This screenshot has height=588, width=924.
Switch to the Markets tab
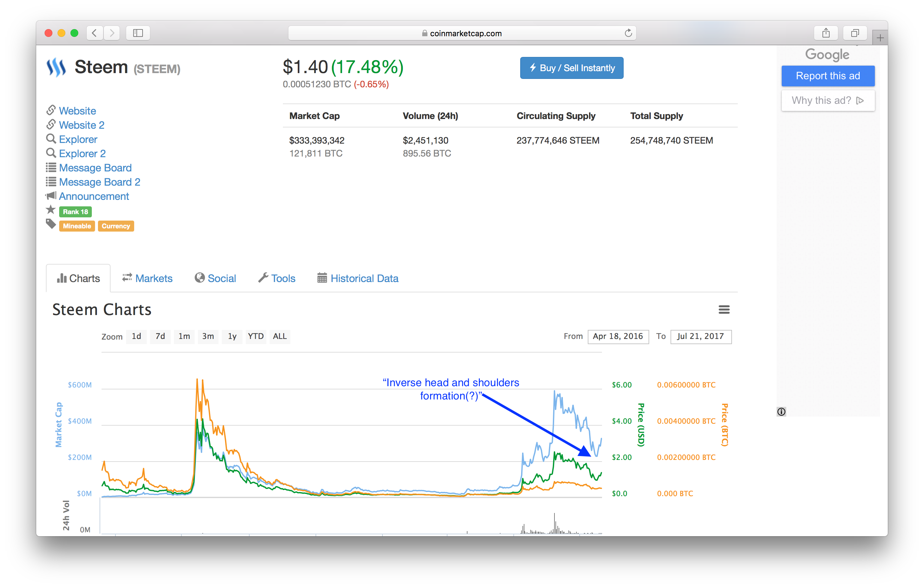147,278
